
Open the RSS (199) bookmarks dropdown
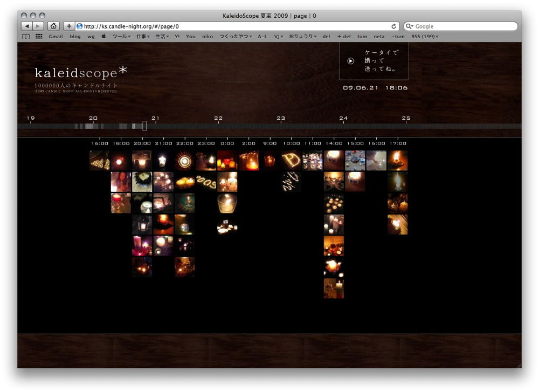[425, 37]
